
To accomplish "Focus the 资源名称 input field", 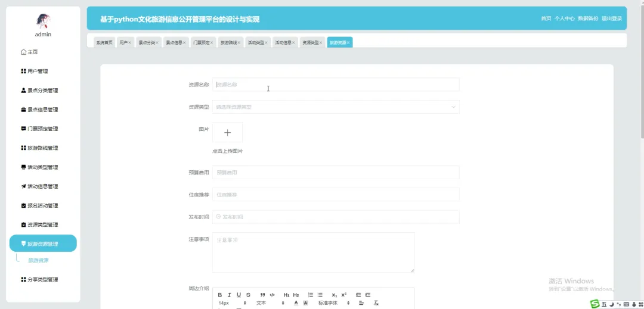I will [x=336, y=85].
